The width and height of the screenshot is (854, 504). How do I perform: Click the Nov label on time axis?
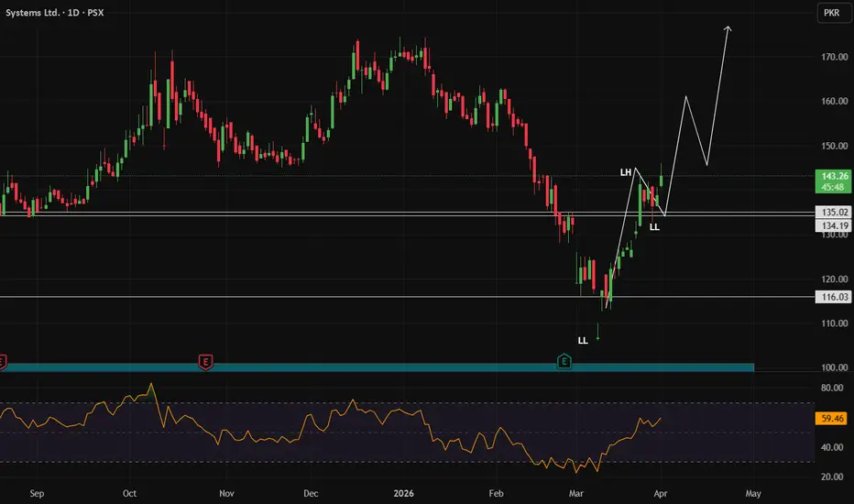tap(226, 493)
